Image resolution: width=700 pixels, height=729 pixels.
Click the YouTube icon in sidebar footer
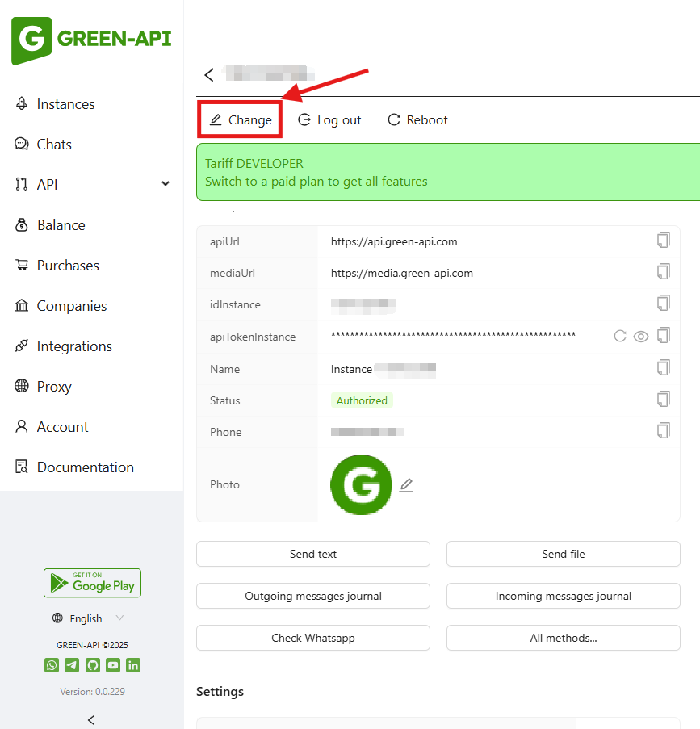(113, 665)
